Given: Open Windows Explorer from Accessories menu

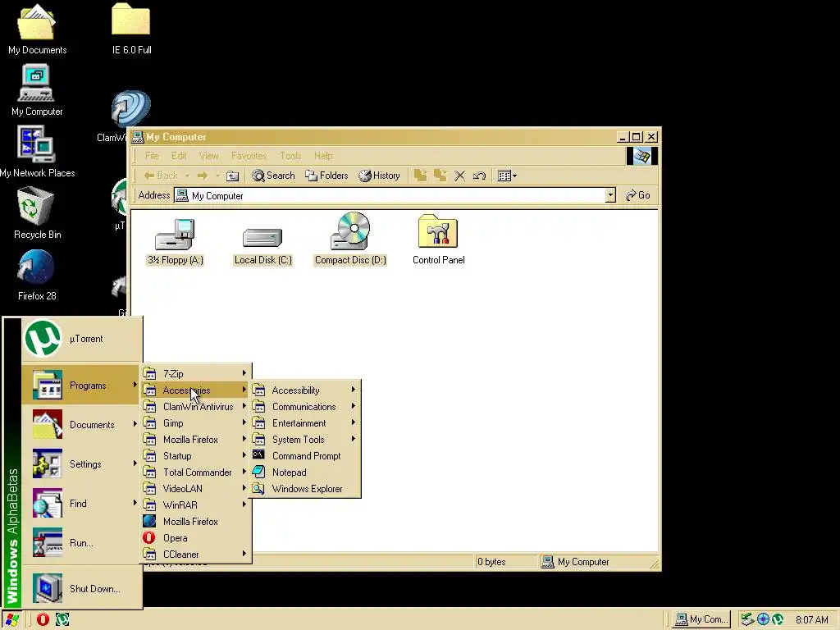Looking at the screenshot, I should click(305, 489).
